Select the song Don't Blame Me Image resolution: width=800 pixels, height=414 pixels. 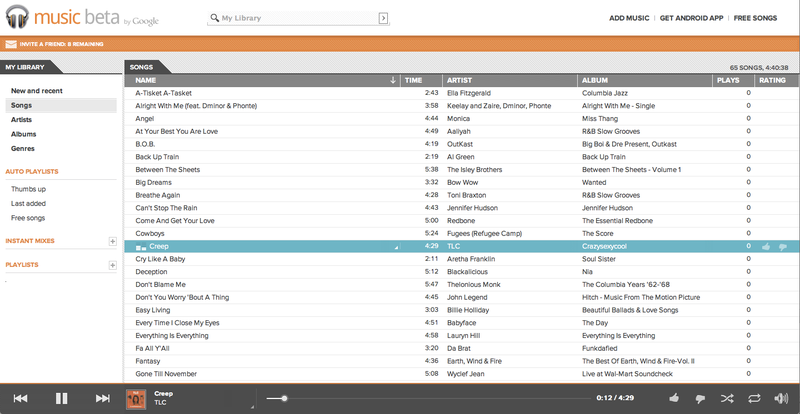click(161, 285)
